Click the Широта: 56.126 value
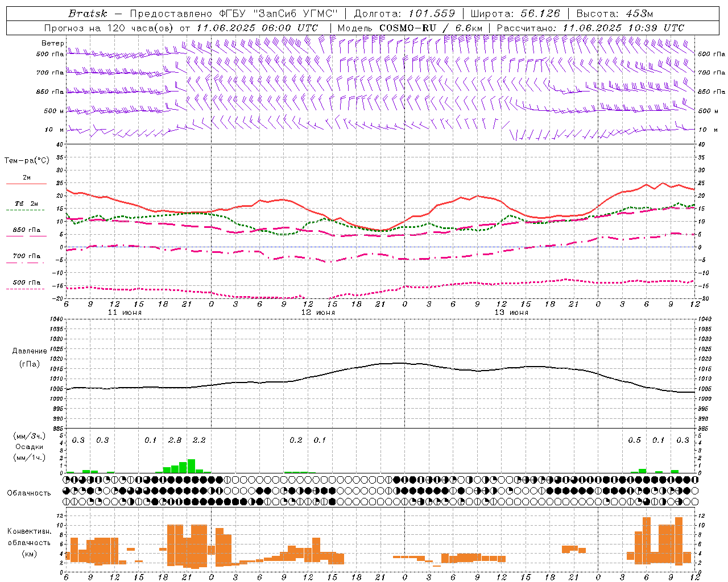 515,14
